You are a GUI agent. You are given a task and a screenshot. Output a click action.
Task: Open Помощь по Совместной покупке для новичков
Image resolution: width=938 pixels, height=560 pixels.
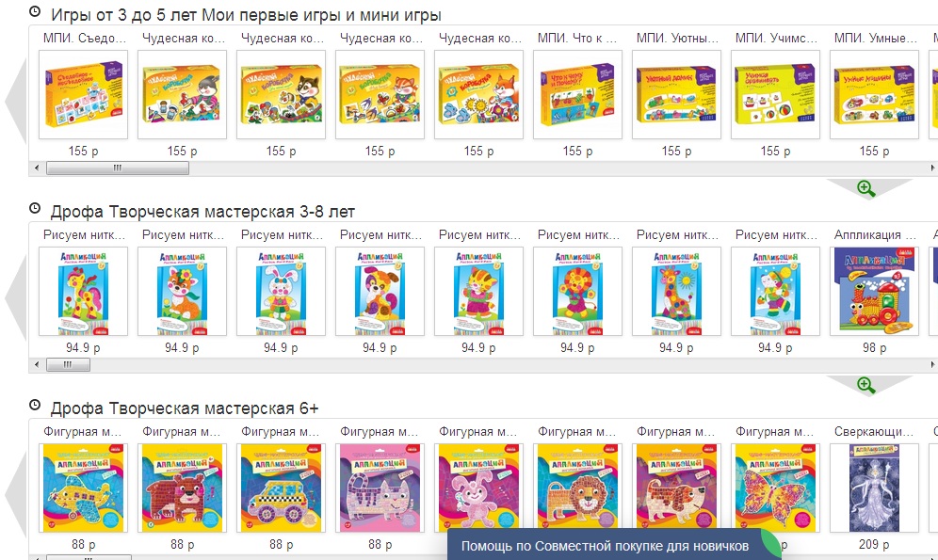pos(605,546)
